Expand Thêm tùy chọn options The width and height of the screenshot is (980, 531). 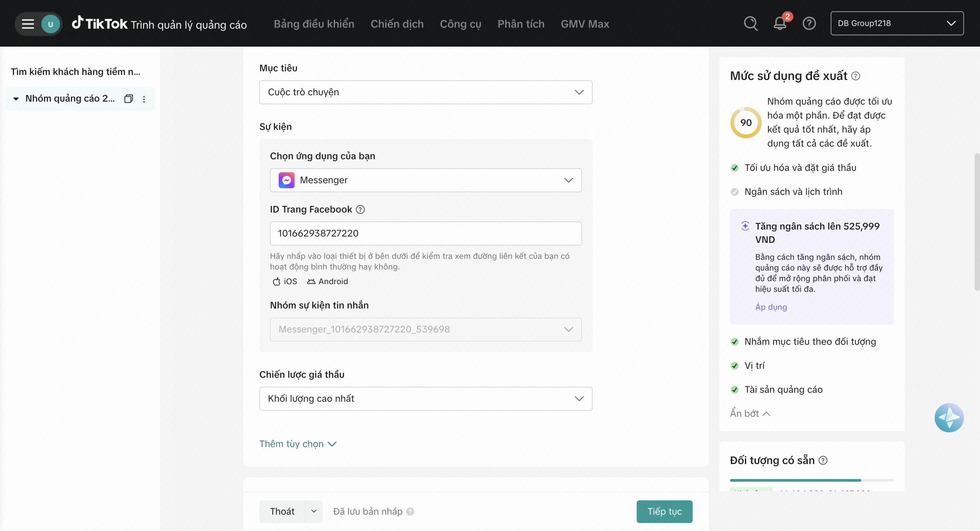[x=298, y=444]
